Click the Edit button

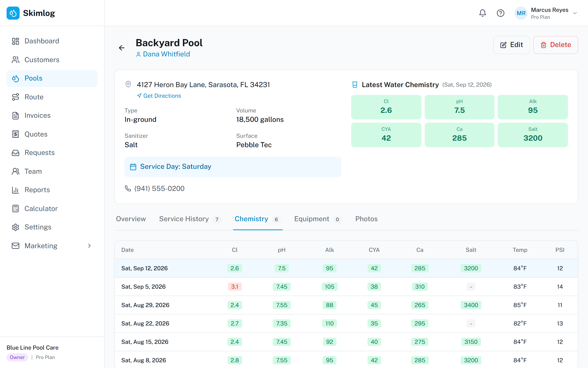[x=511, y=45]
